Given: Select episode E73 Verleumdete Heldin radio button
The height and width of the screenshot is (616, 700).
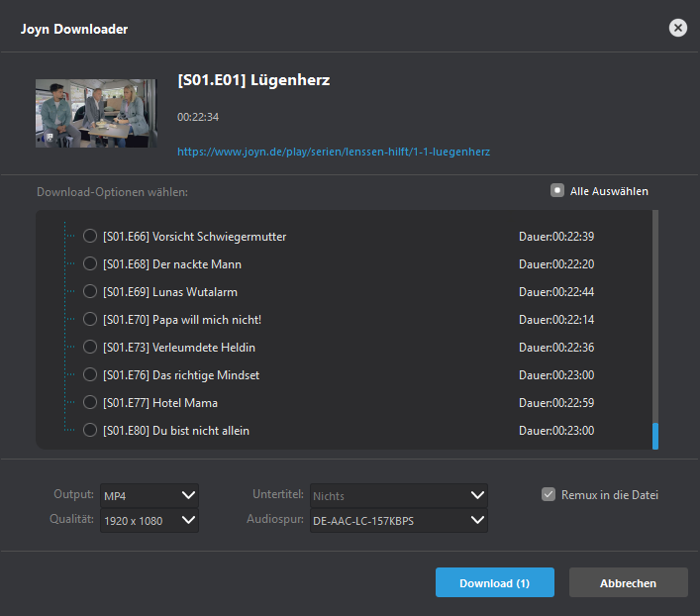Looking at the screenshot, I should pyautogui.click(x=90, y=348).
